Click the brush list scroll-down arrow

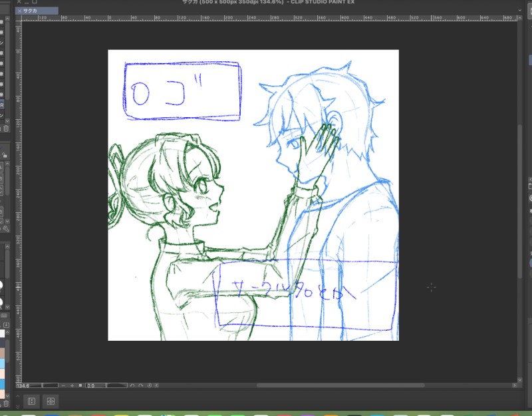tap(7, 121)
